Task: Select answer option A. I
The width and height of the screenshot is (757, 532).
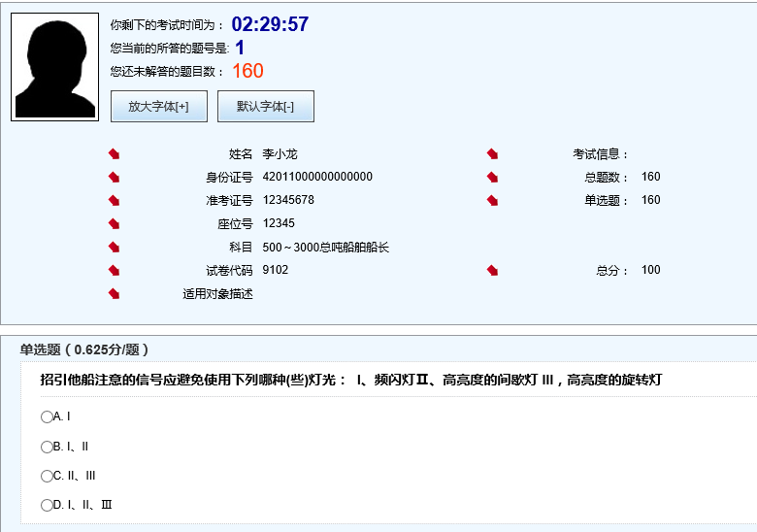Action: pyautogui.click(x=47, y=417)
